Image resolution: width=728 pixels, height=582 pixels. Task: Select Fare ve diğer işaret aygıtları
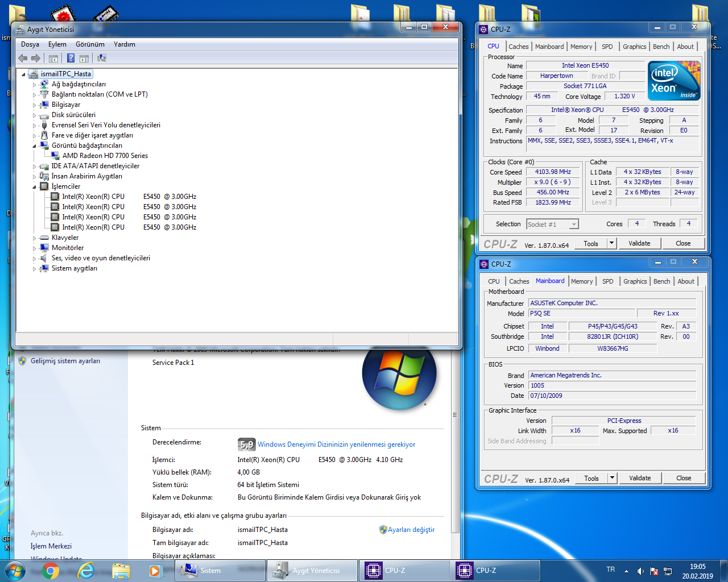[92, 135]
